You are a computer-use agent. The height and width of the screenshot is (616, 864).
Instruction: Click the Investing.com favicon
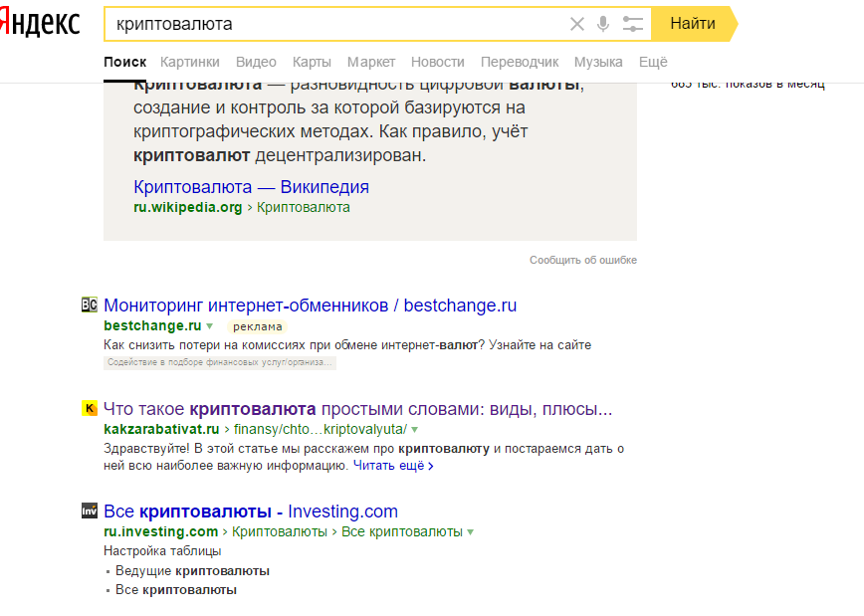[x=90, y=511]
